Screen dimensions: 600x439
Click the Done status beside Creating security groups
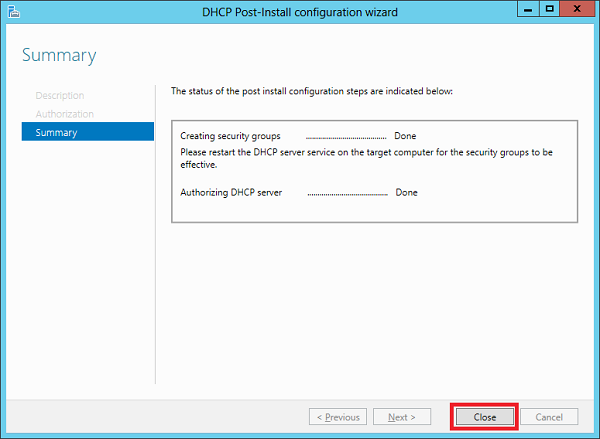[x=405, y=136]
